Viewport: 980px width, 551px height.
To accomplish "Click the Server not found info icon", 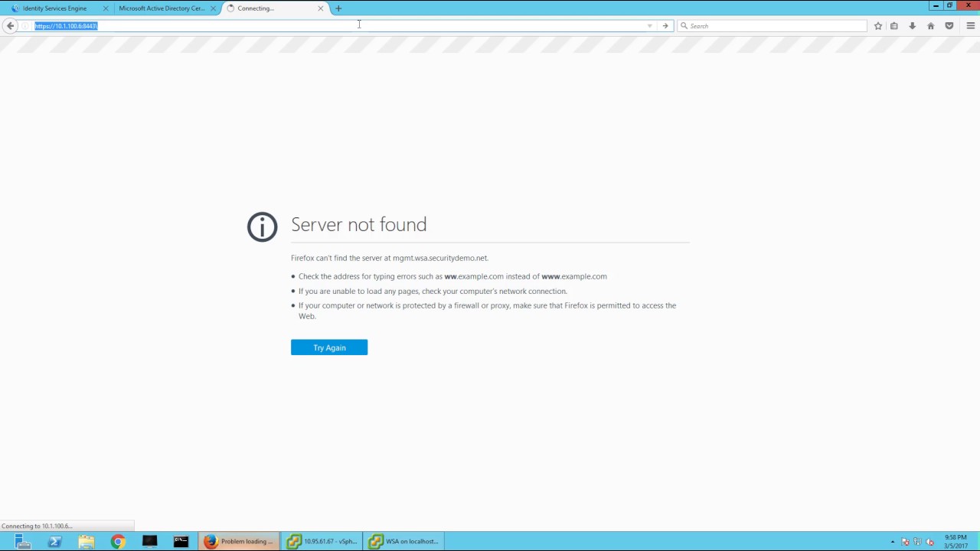I will 262,227.
